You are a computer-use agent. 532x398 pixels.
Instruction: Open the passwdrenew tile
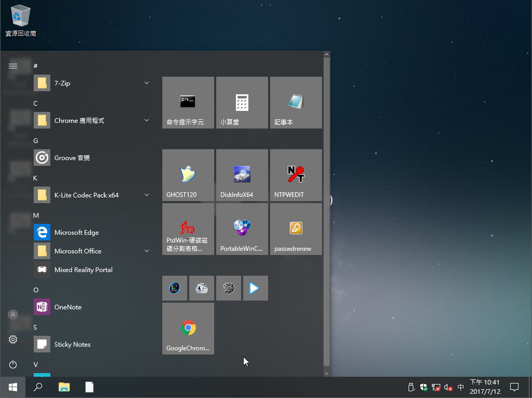(x=296, y=229)
